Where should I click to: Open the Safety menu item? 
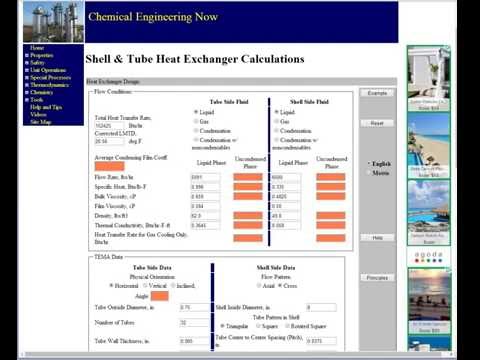pos(37,63)
